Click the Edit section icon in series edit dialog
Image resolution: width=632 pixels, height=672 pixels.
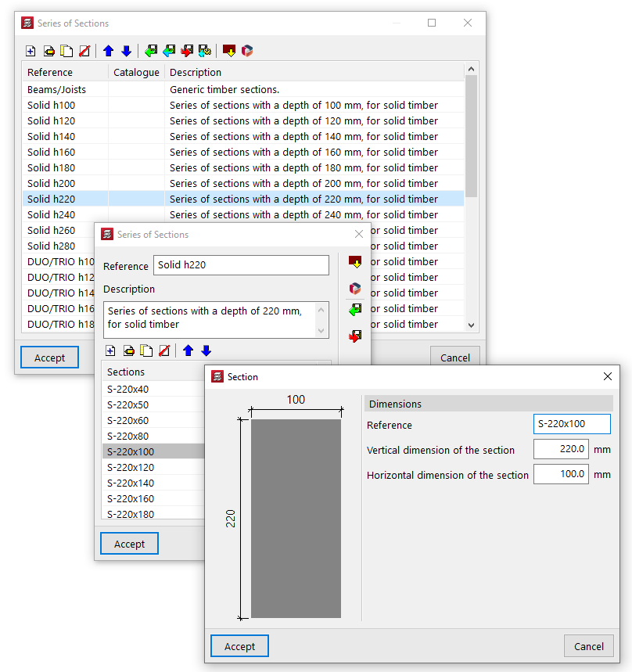click(x=128, y=351)
